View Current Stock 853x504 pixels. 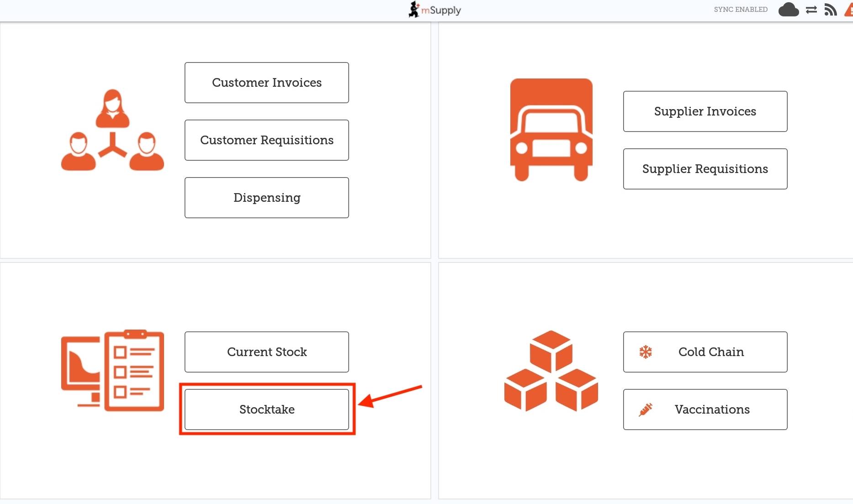(x=267, y=352)
